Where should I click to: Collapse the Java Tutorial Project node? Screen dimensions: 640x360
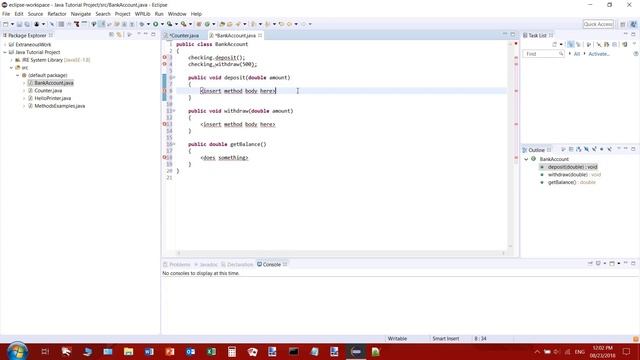pos(5,52)
